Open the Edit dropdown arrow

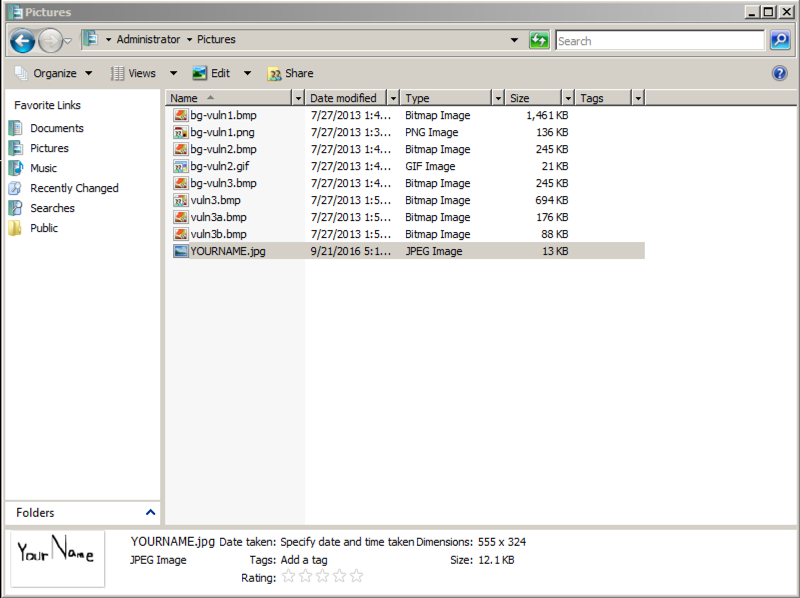(x=247, y=73)
